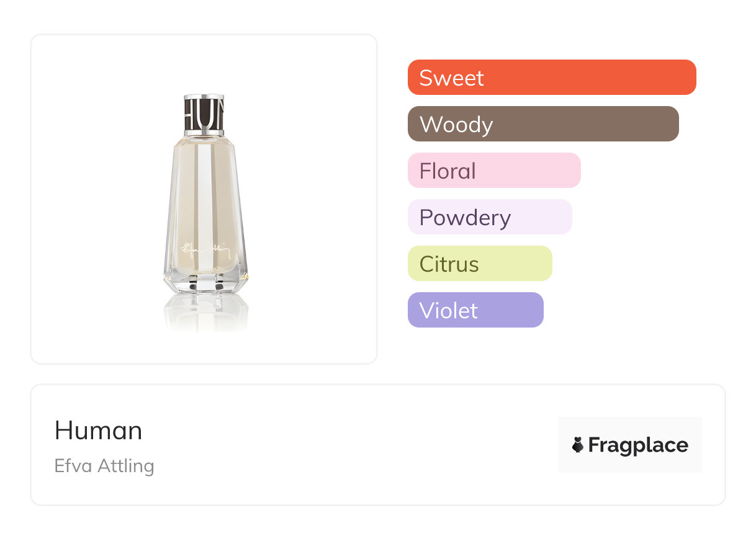This screenshot has width=756, height=536.
Task: Choose the pink Floral accord bar
Action: [493, 171]
